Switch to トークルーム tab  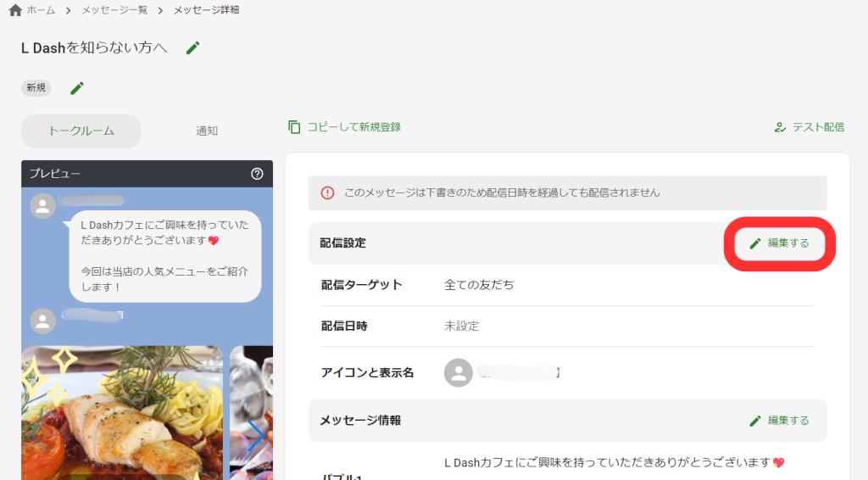click(x=81, y=131)
